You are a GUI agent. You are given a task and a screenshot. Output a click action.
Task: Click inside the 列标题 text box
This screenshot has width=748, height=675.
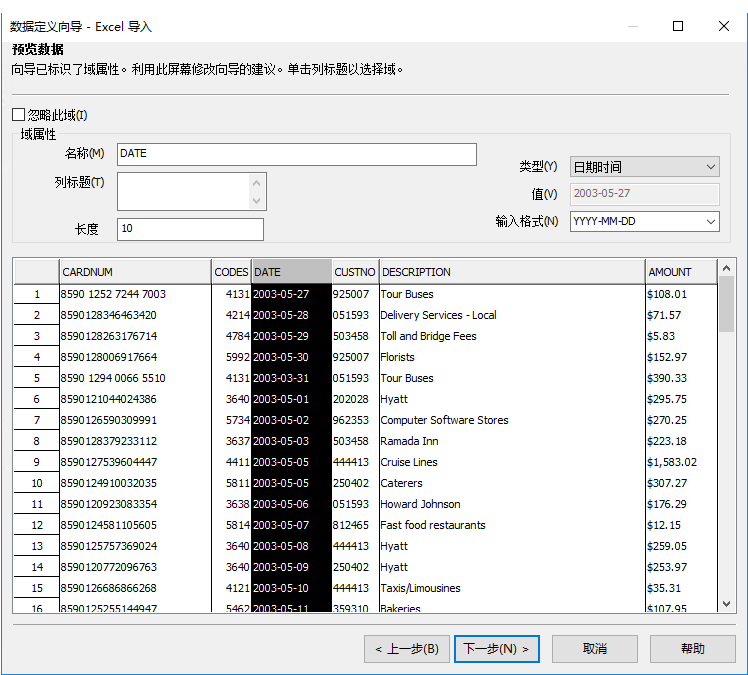(183, 191)
